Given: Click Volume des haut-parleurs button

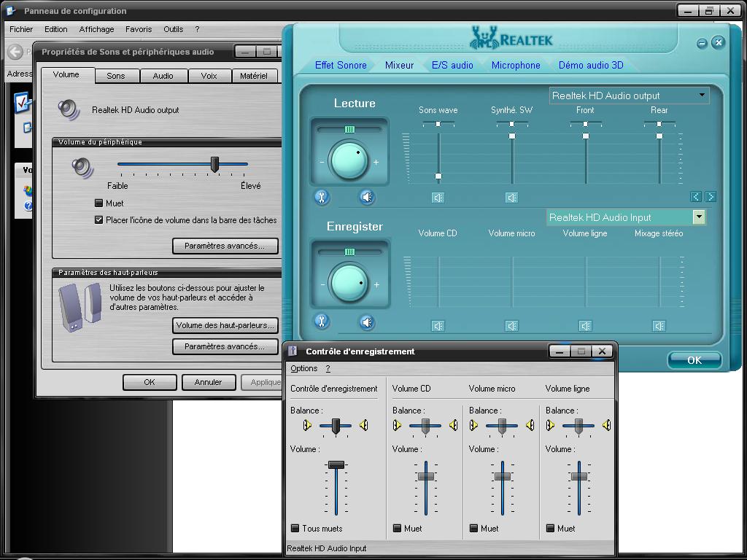Looking at the screenshot, I should click(x=225, y=326).
